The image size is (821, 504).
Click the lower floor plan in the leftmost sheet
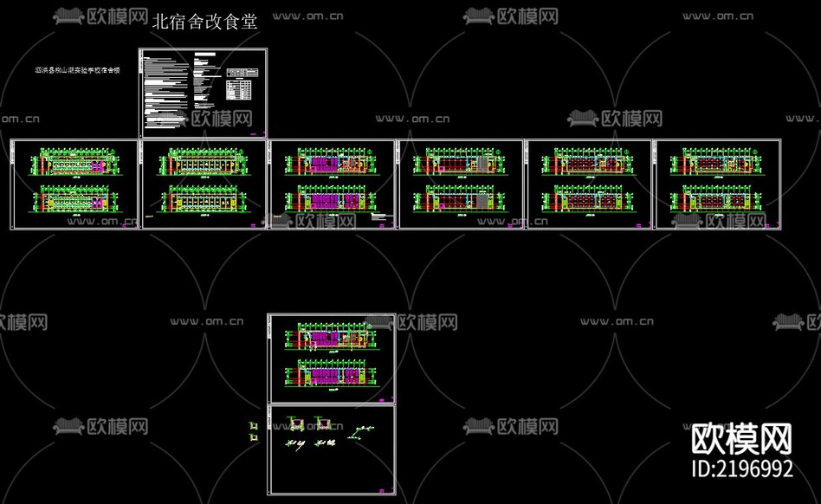point(76,199)
